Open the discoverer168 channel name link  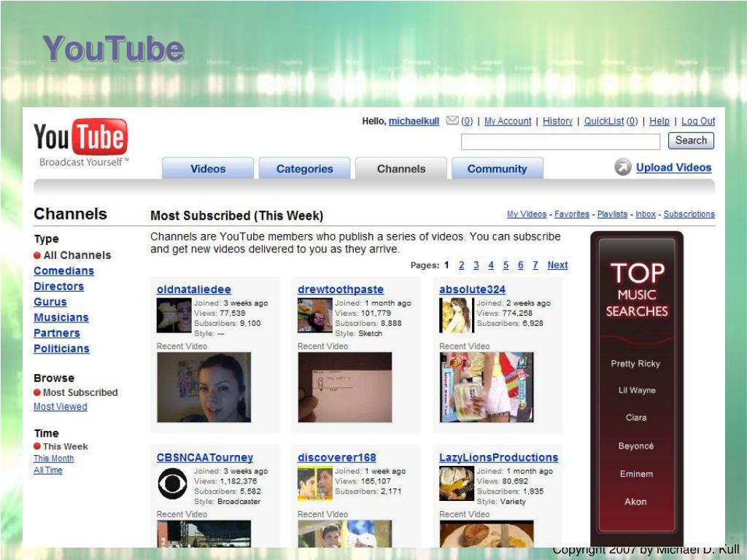[337, 458]
